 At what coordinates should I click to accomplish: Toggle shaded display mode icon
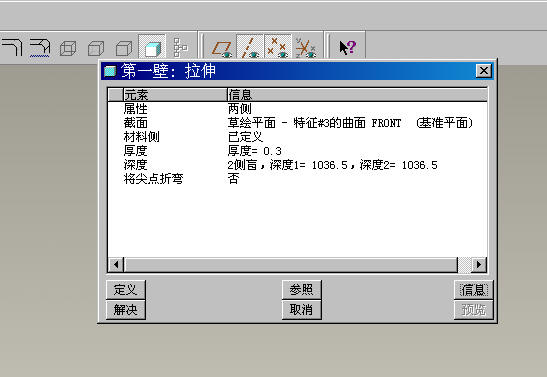pyautogui.click(x=152, y=47)
